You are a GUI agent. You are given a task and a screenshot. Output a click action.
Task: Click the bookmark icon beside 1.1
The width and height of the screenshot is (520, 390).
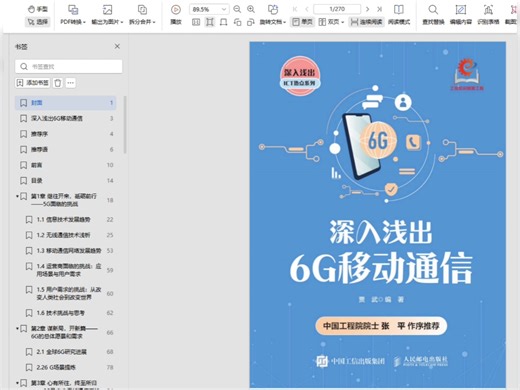pos(29,220)
